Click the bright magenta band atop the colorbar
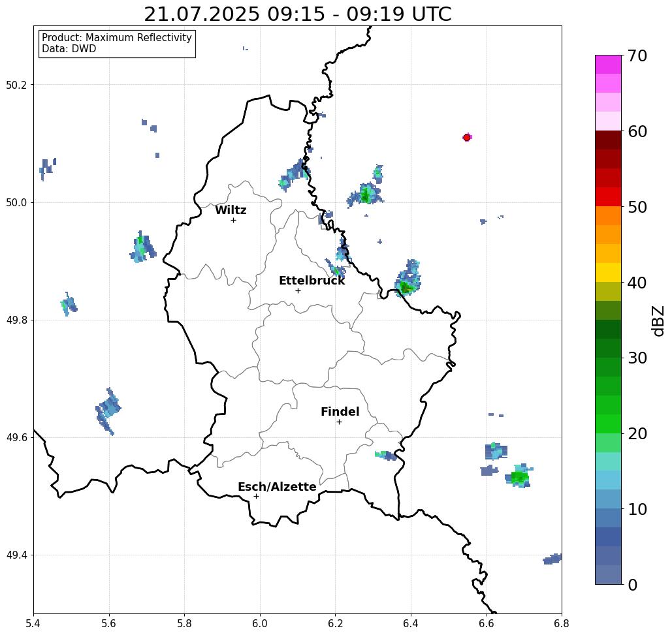Viewport: 672px width, 635px height. (608, 64)
